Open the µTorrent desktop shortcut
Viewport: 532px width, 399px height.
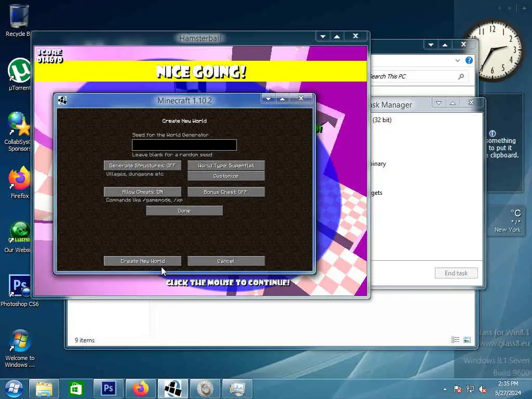click(x=19, y=75)
